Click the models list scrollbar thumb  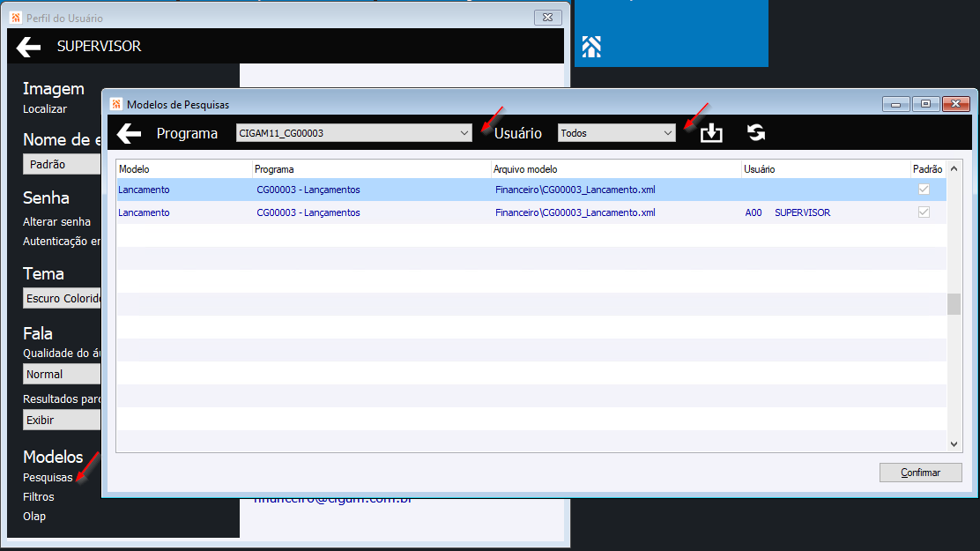954,304
